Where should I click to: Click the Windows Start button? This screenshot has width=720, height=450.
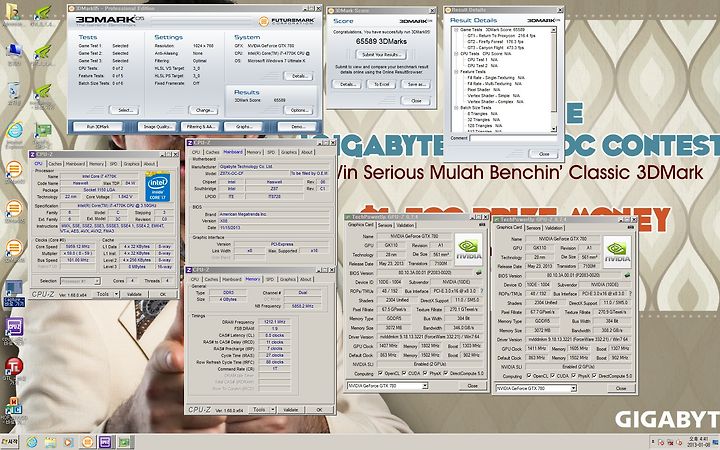pos(9,442)
